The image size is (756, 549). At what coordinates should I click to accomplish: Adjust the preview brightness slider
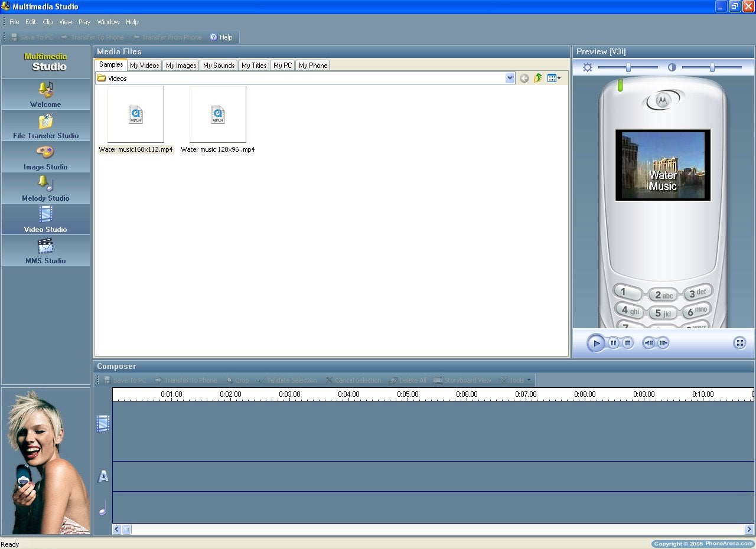[628, 67]
